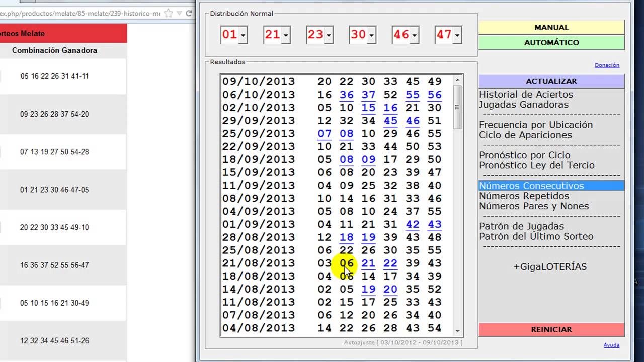The width and height of the screenshot is (644, 362).
Task: Select Números Repetidos menu item
Action: [524, 196]
